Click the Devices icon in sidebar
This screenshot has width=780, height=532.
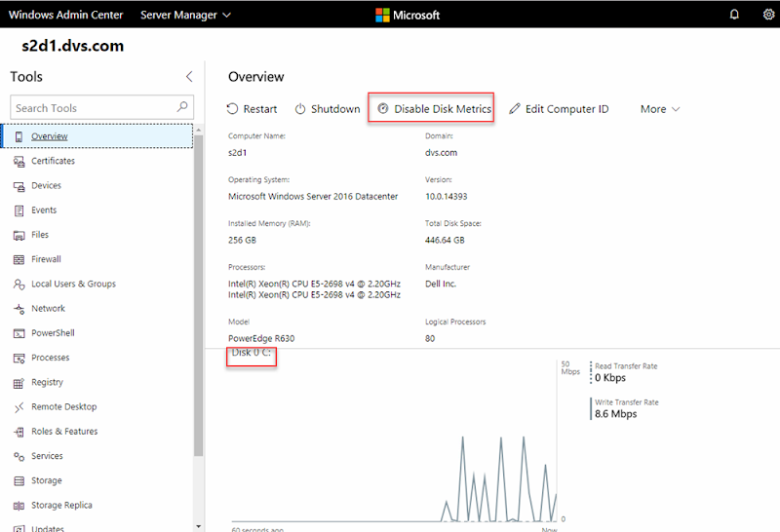(x=19, y=186)
